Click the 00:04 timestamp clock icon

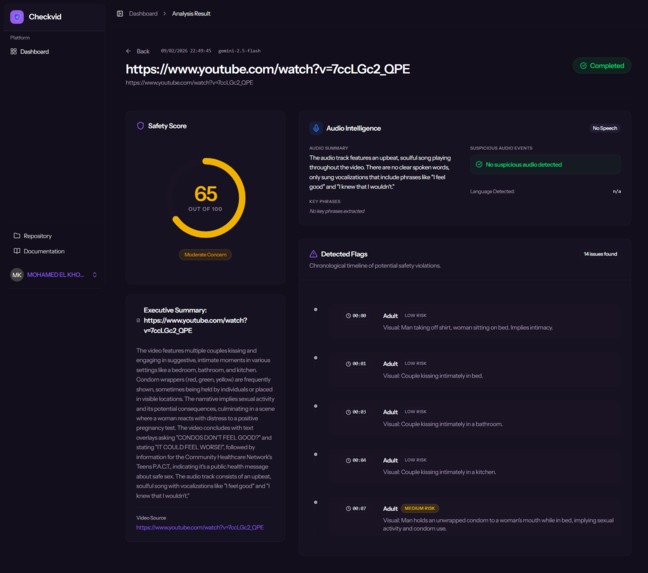348,460
